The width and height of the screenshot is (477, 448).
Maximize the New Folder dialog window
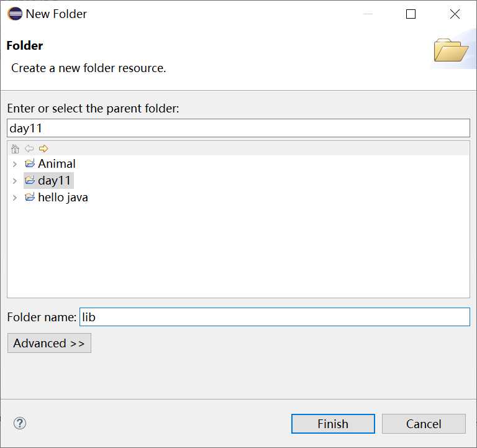tap(411, 14)
